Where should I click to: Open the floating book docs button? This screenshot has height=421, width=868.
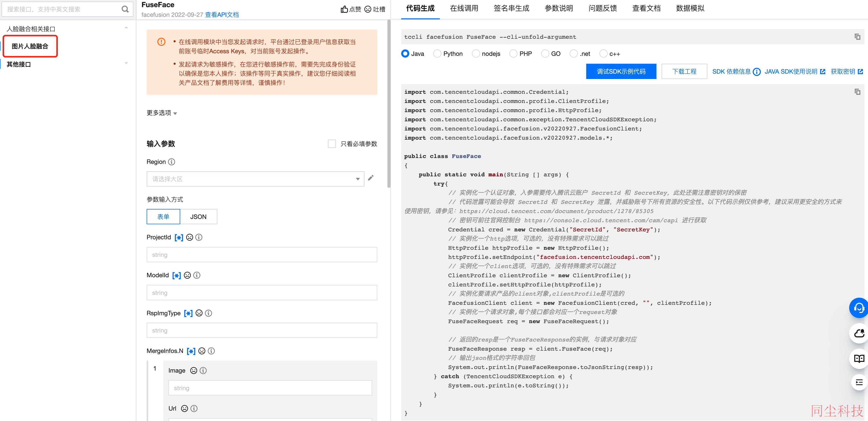859,359
